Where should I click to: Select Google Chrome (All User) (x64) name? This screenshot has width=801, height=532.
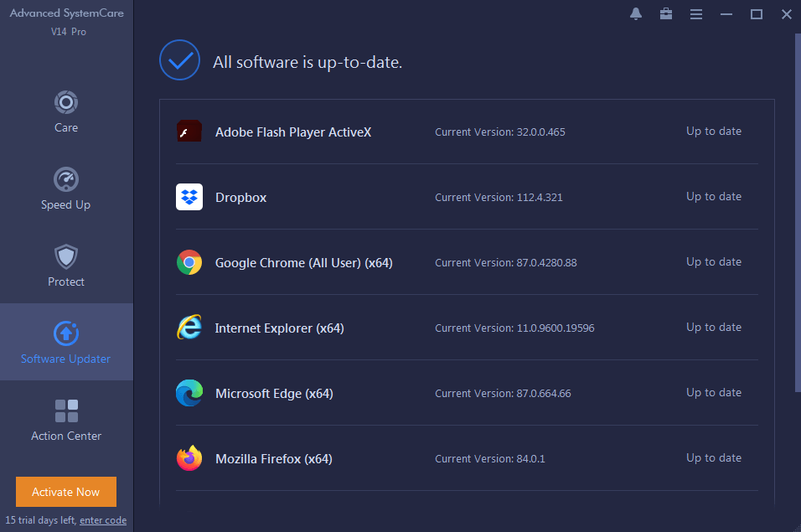pos(304,263)
